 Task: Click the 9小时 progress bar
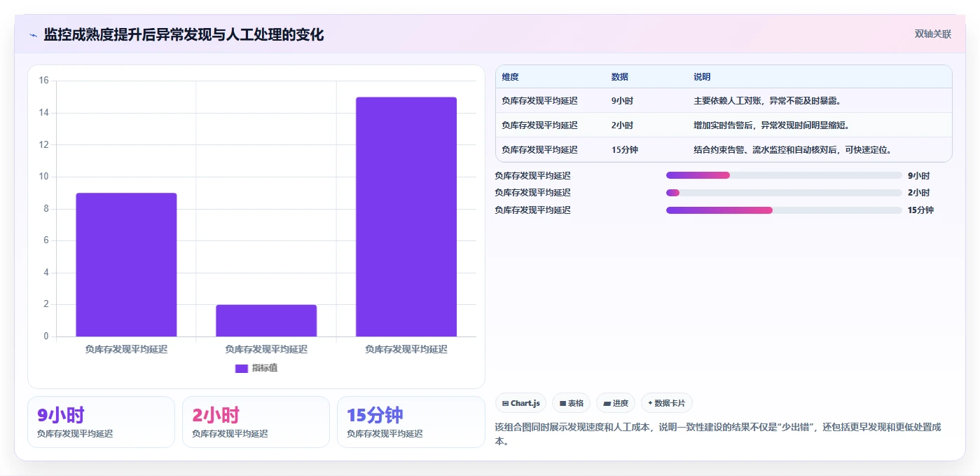pos(784,175)
